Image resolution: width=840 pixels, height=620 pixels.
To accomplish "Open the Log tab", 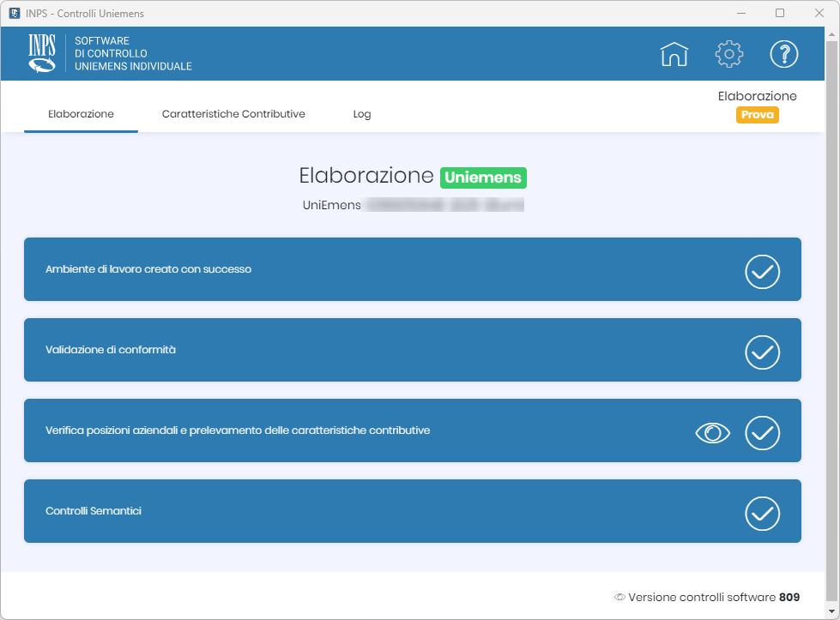I will pyautogui.click(x=362, y=114).
